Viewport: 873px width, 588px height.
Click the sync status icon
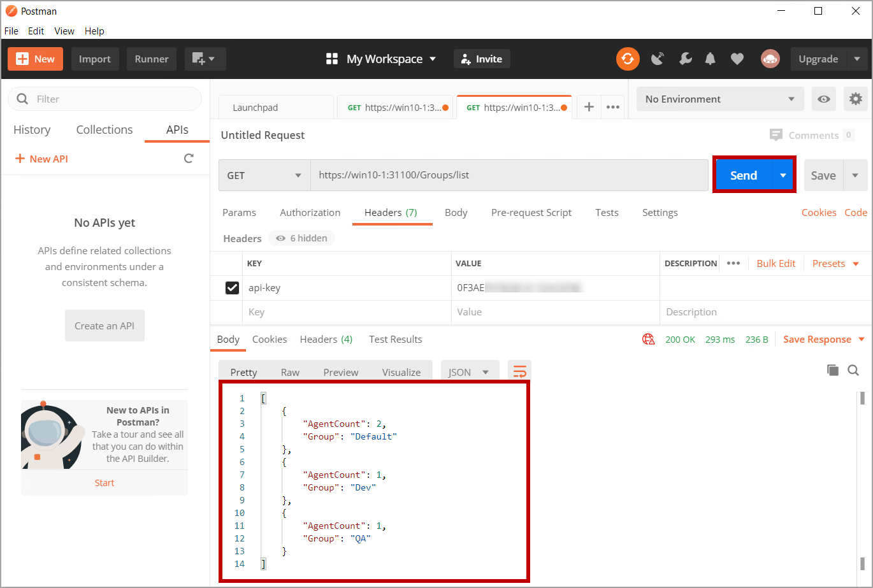(628, 59)
